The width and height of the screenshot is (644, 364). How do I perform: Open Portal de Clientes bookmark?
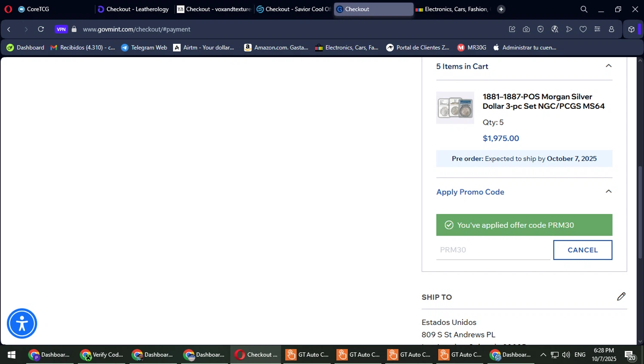(x=418, y=48)
